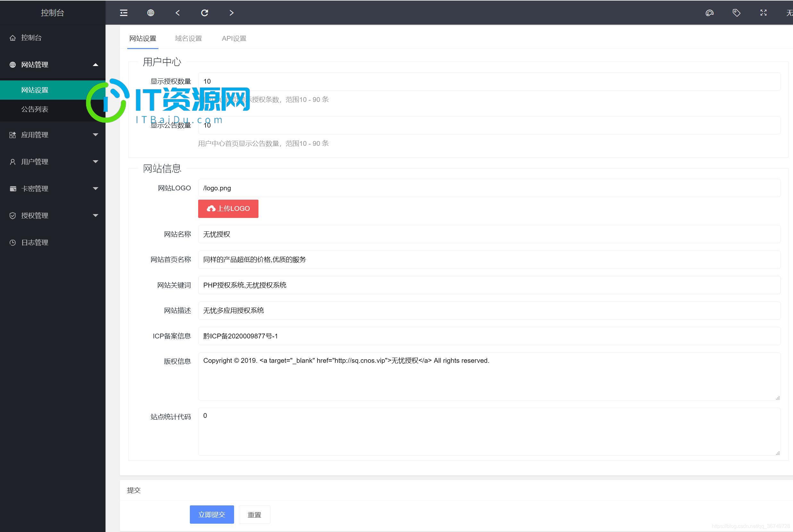The width and height of the screenshot is (793, 532).
Task: Focus the 显示授权数量 input field
Action: (489, 81)
